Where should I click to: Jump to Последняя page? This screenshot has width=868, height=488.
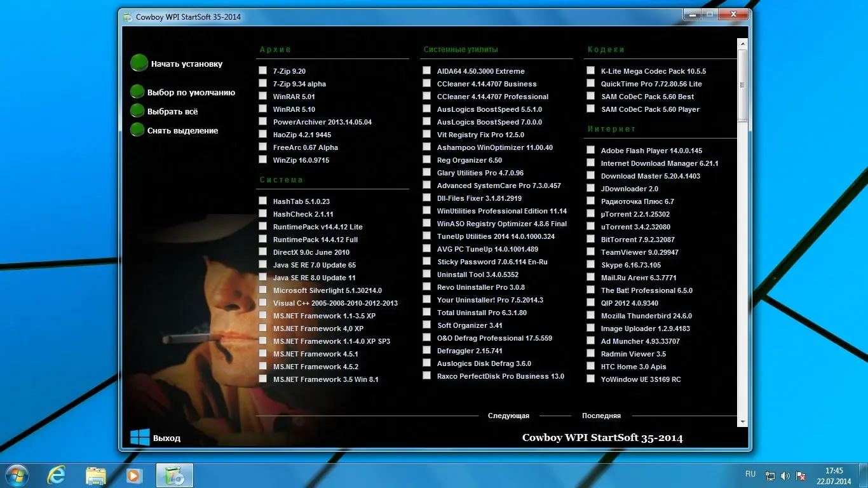point(601,416)
